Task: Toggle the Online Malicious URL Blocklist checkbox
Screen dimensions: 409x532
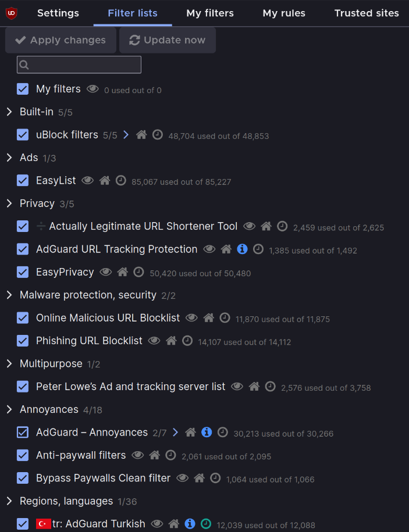Action: click(23, 318)
